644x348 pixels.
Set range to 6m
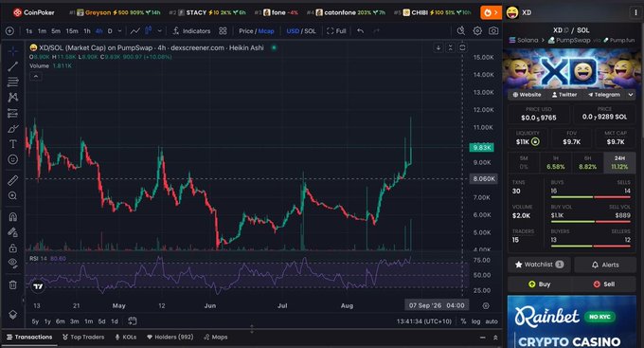pyautogui.click(x=61, y=321)
